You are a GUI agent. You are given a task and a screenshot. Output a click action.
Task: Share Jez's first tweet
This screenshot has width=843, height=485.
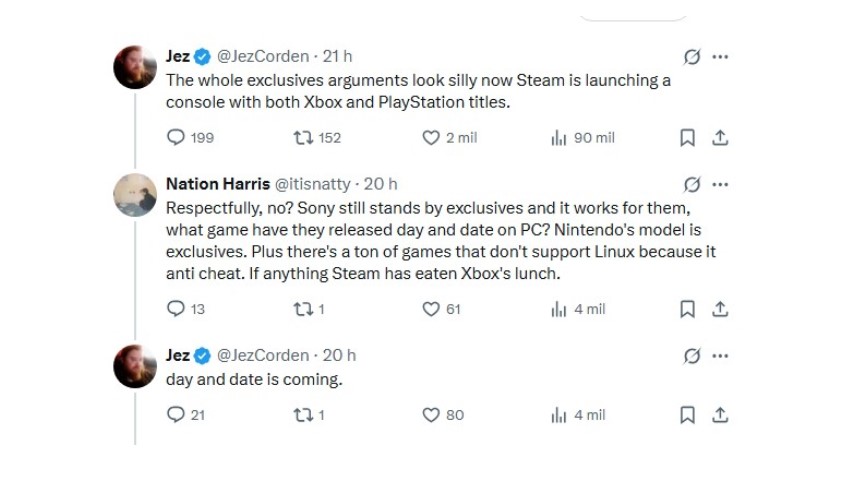click(720, 138)
